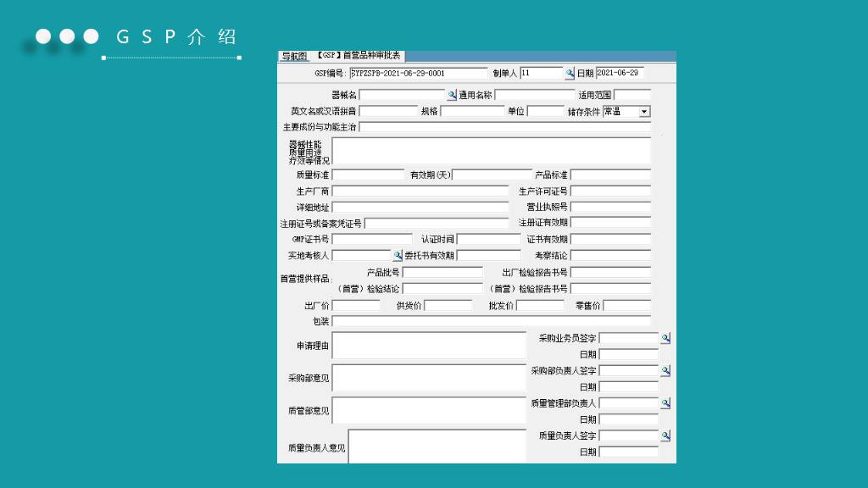Click the 营业执照号 input field

click(x=610, y=207)
